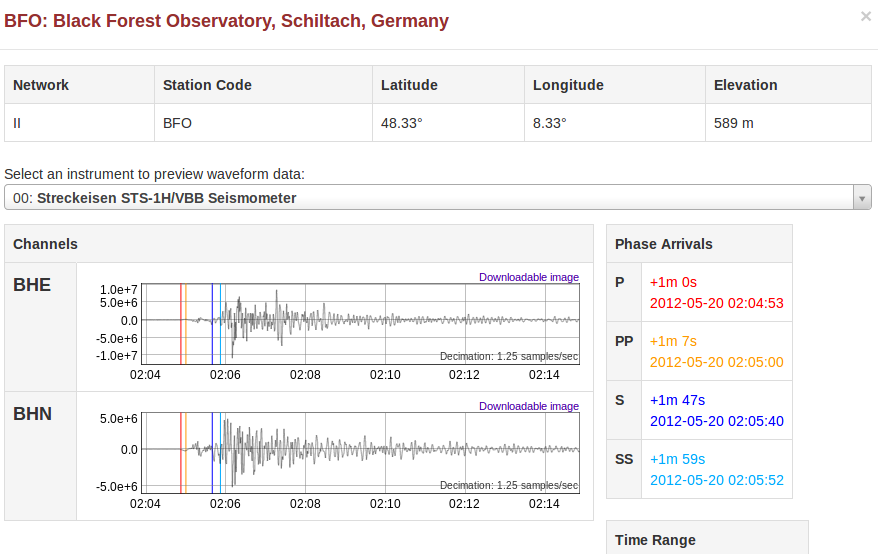This screenshot has height=554, width=878.
Task: Close the BFO station dialog
Action: coord(865,16)
